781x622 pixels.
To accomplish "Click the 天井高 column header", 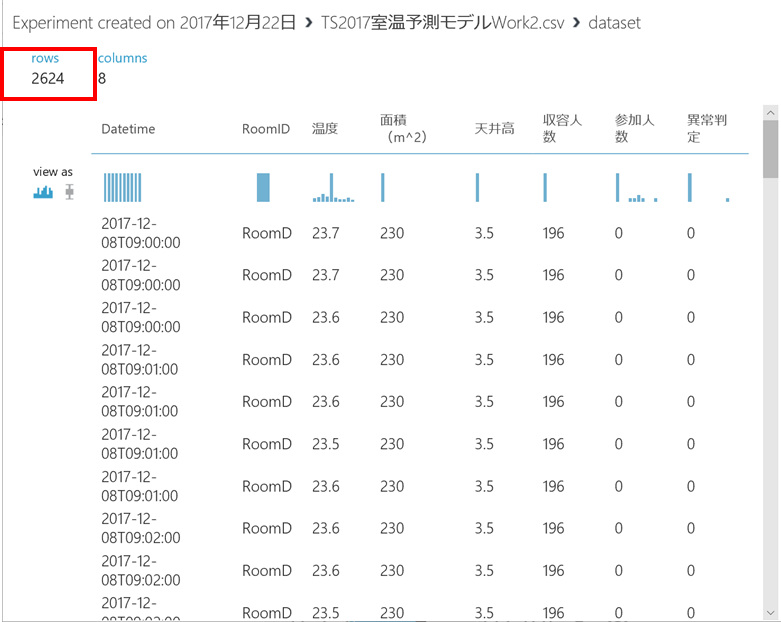I will [x=494, y=129].
